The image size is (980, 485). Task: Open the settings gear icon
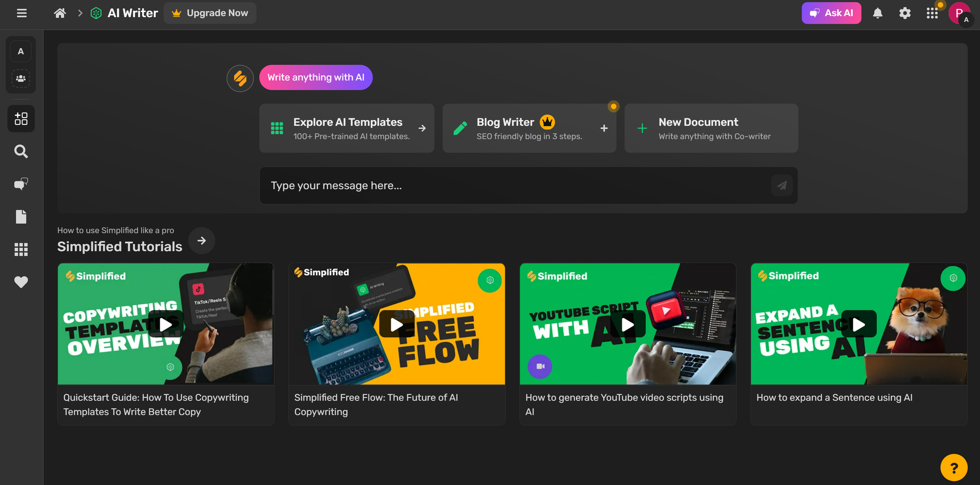coord(905,13)
